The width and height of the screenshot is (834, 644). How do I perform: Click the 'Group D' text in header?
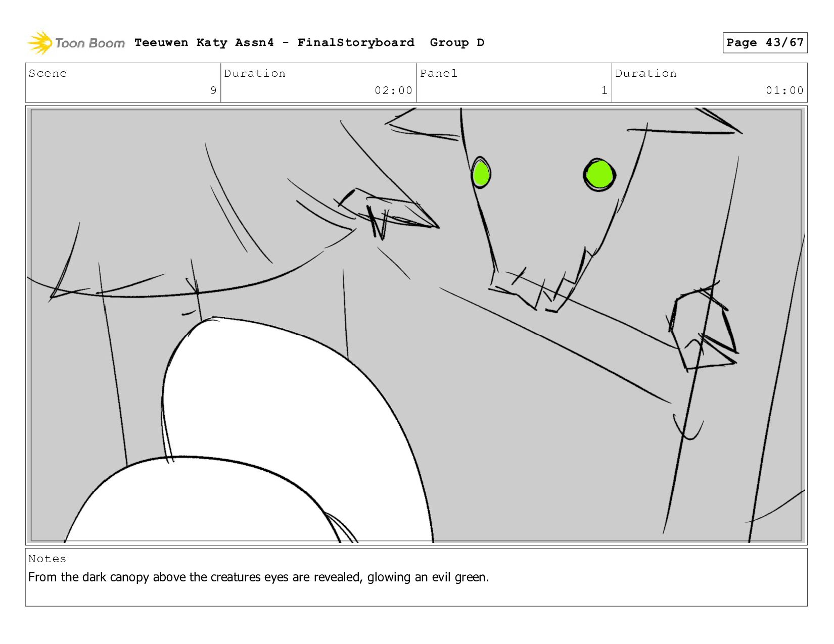(457, 42)
